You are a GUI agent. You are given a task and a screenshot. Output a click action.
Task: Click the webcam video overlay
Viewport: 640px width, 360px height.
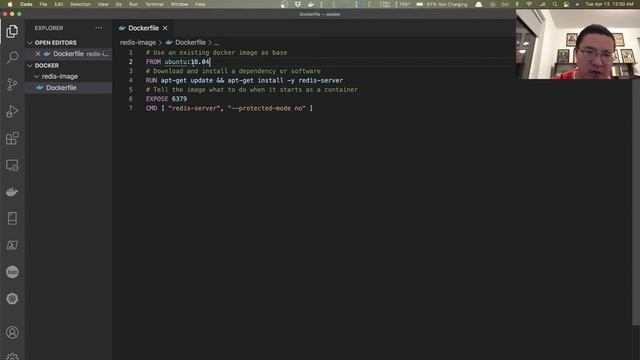pyautogui.click(x=578, y=44)
